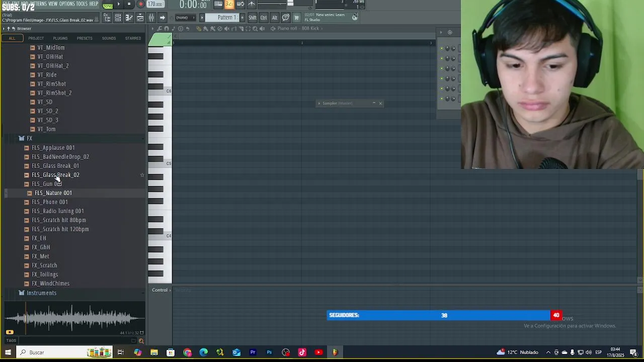Open the (none) snap dropdown
Image resolution: width=644 pixels, height=362 pixels.
coord(185,18)
